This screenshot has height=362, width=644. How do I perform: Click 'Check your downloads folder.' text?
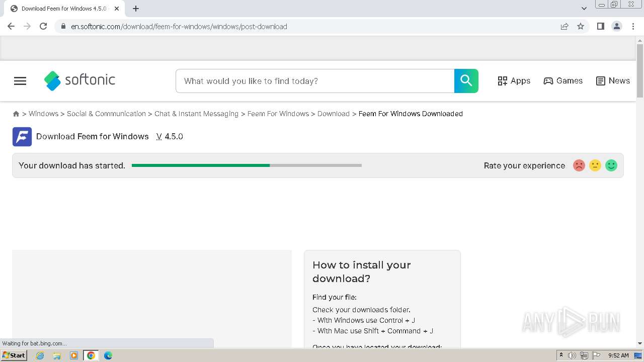[361, 310]
